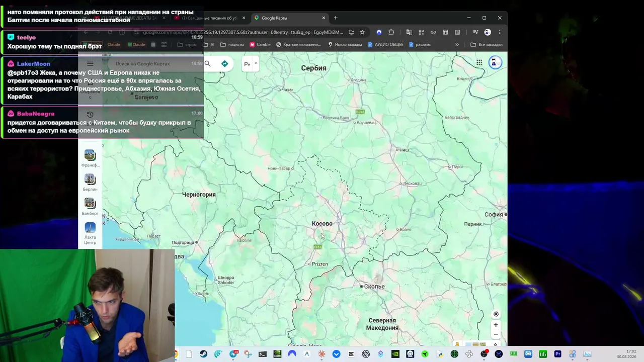This screenshot has height=362, width=644.
Task: Click LakerMoon username in chat overlay
Action: click(33, 64)
